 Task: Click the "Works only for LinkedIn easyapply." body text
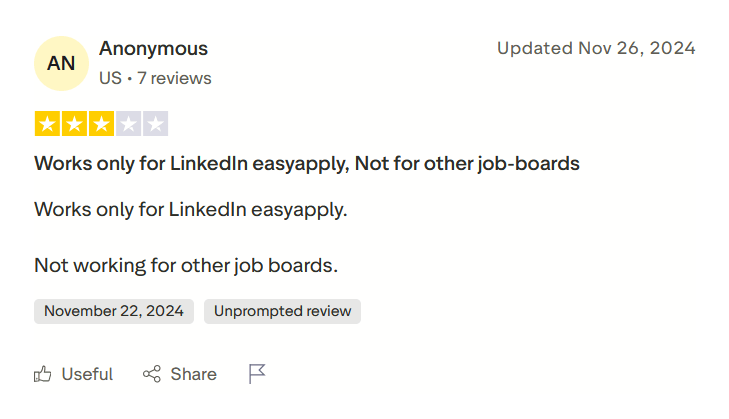[190, 210]
